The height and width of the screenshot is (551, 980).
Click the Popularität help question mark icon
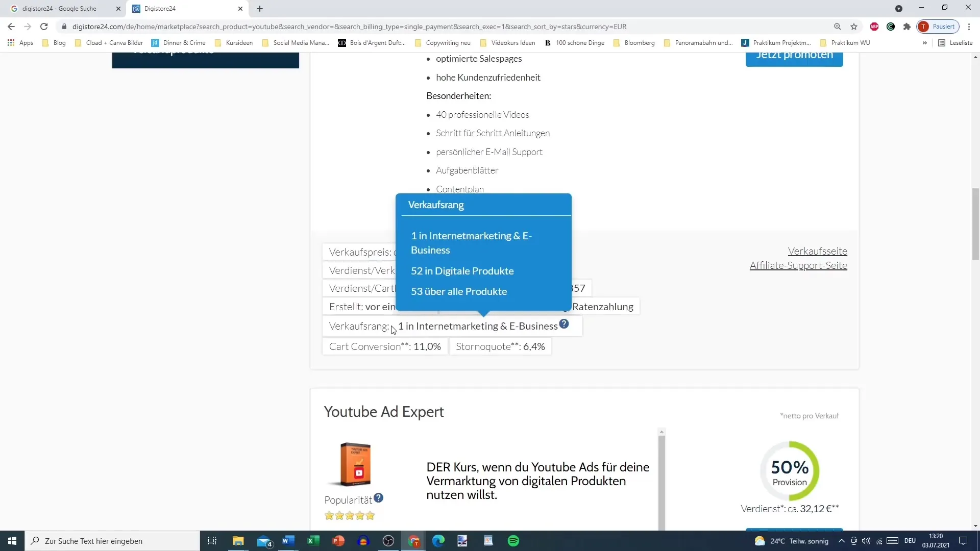point(378,498)
